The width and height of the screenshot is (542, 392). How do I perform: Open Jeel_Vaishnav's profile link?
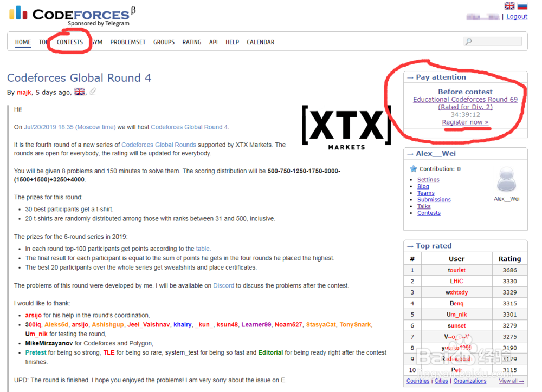(x=149, y=325)
